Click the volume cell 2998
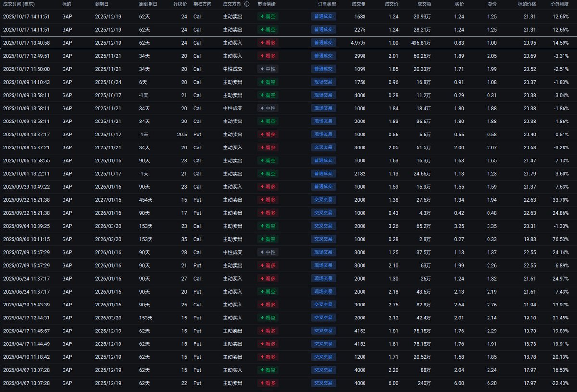This screenshot has height=392, width=577. coord(360,56)
